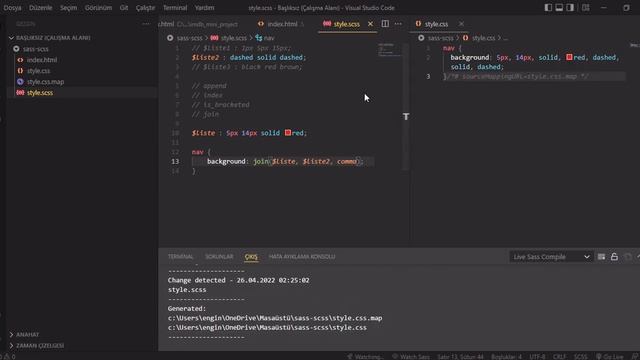The image size is (640, 360).
Task: Open index.html in the explorer
Action: (x=42, y=60)
